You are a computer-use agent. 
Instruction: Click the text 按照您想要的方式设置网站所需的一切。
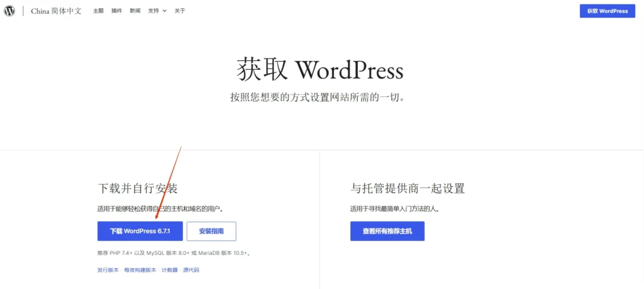(318, 98)
